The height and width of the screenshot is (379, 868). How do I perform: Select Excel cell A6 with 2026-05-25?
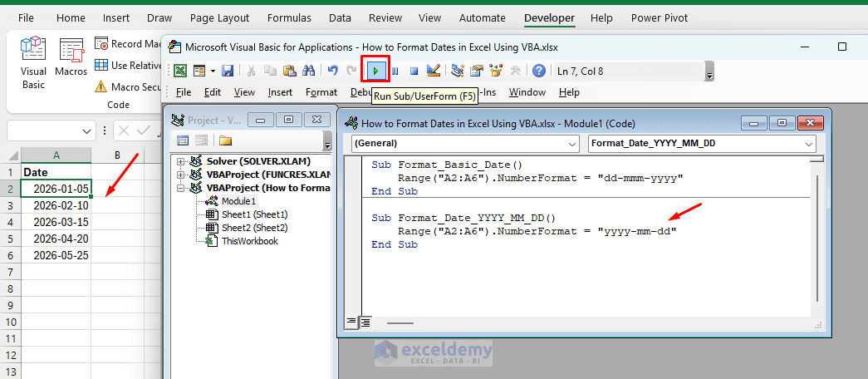pos(56,255)
